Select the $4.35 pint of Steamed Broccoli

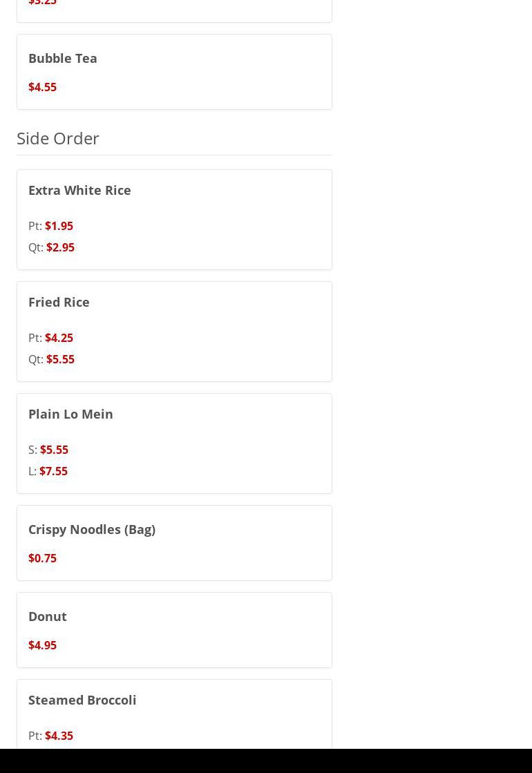pos(59,736)
